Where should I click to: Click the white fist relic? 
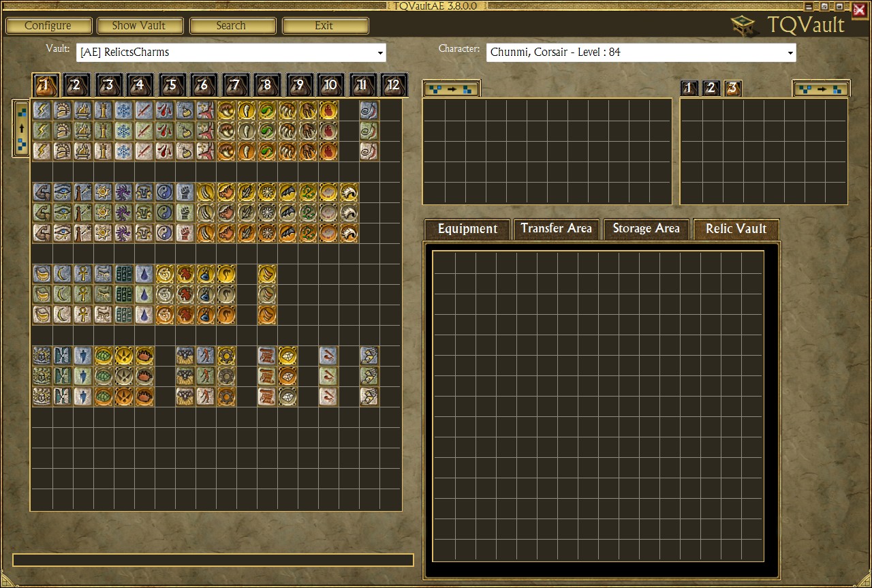point(185,233)
